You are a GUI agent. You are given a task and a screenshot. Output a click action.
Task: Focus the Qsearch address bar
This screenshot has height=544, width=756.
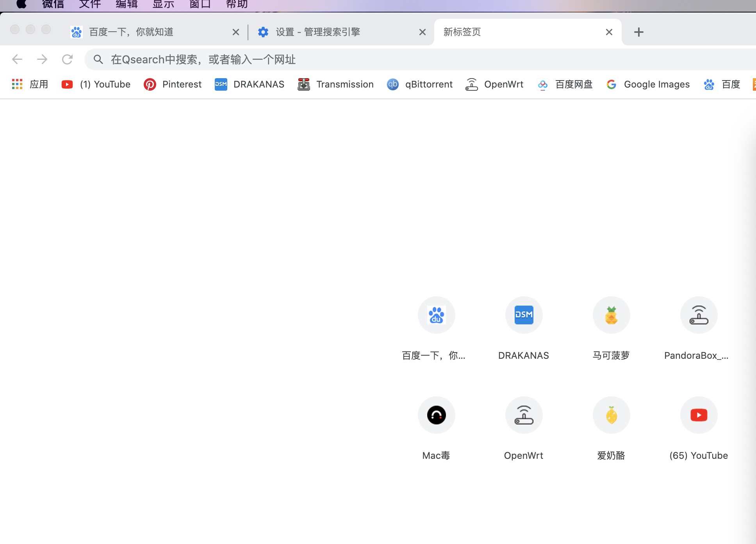(351, 59)
